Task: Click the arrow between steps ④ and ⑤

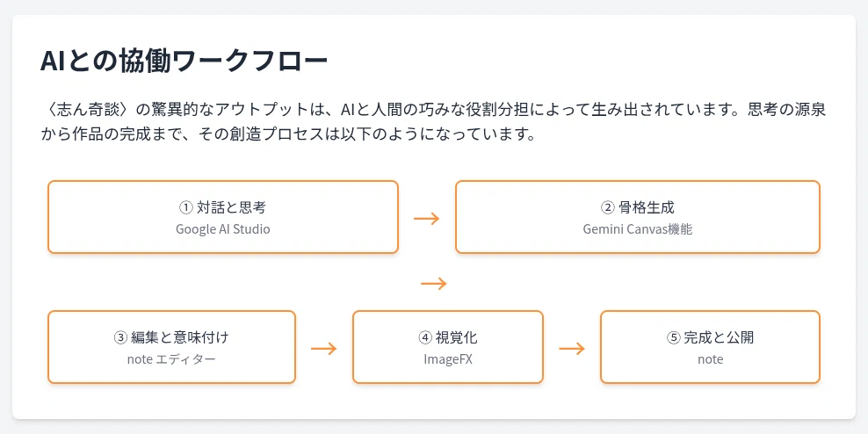Action: 572,349
